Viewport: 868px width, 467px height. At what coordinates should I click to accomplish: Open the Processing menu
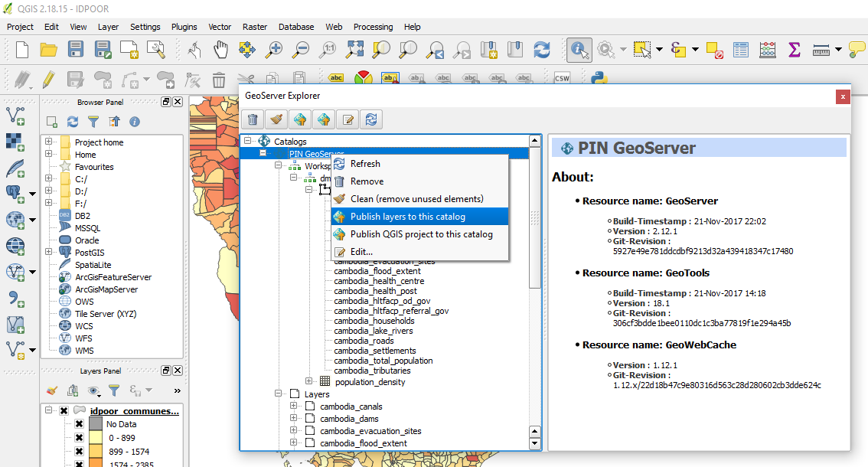point(373,27)
